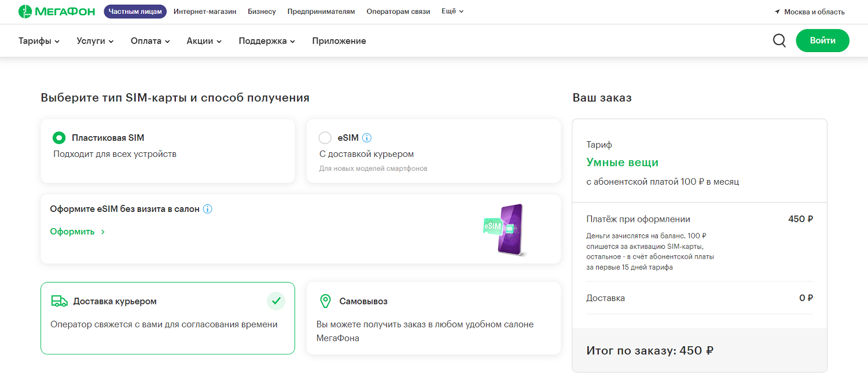Open the Ещё dropdown in top bar

tap(453, 11)
